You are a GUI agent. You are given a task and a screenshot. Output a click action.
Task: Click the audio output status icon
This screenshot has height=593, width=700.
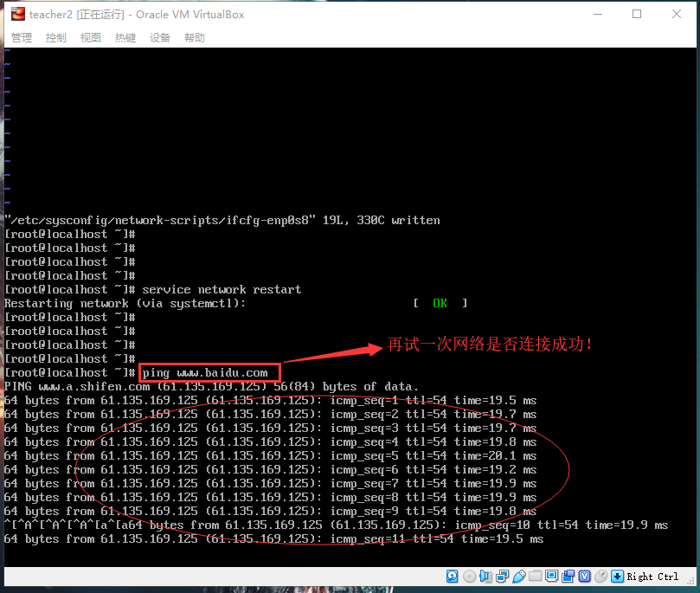(486, 576)
